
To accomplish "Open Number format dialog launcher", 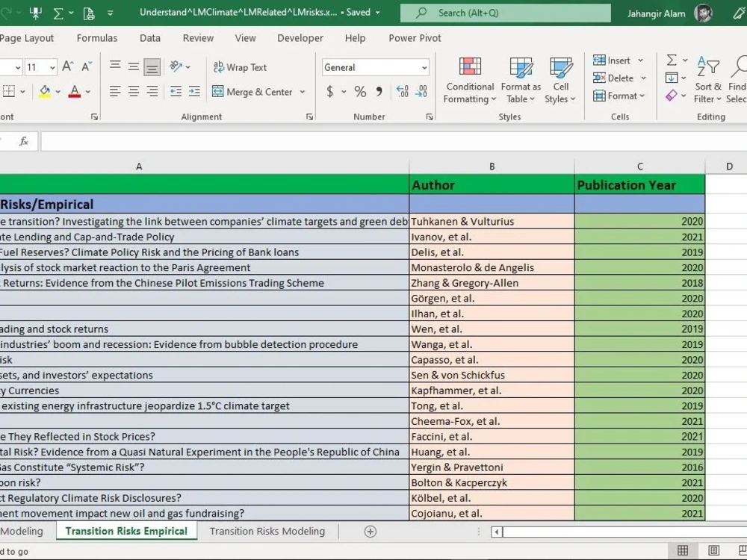I will 430,116.
